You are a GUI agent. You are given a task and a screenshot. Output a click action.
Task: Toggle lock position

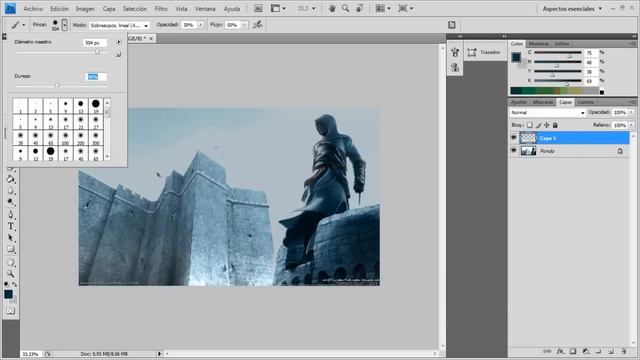pyautogui.click(x=547, y=125)
